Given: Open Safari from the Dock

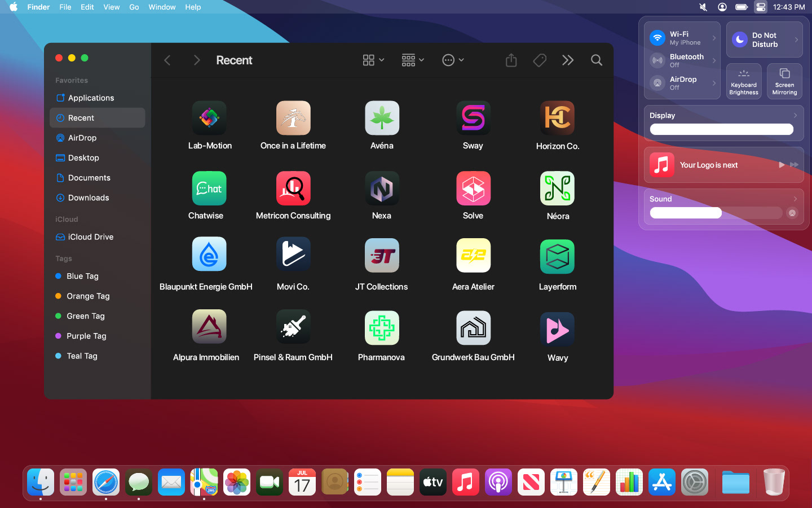Looking at the screenshot, I should (x=106, y=482).
